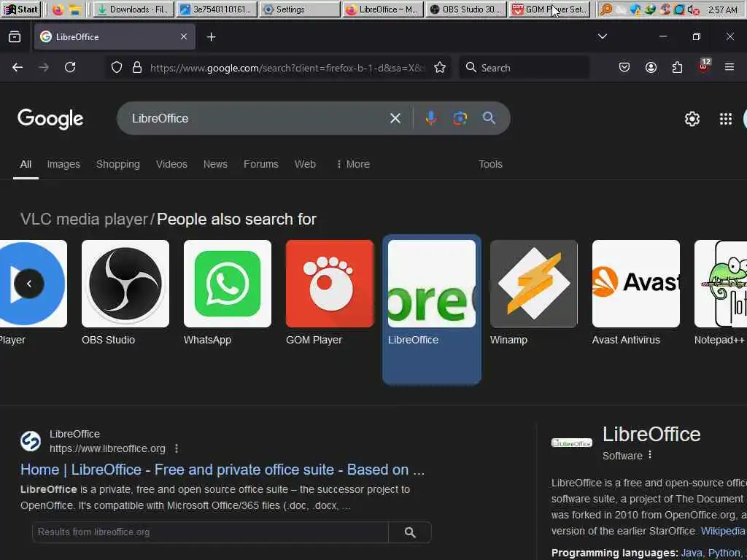Open Firefox View icon in tab bar

pos(15,36)
